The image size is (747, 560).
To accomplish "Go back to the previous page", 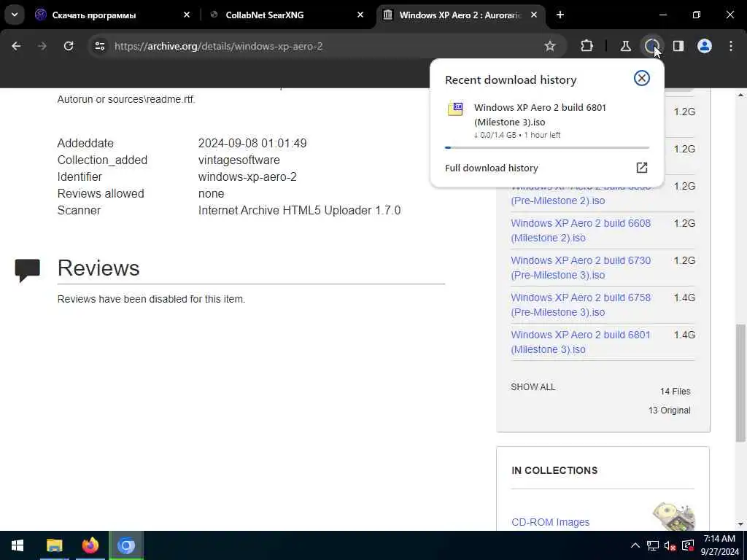I will (x=16, y=46).
